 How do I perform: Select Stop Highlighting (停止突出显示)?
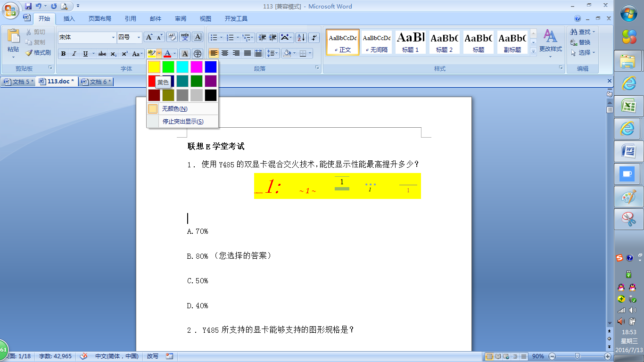pyautogui.click(x=183, y=122)
